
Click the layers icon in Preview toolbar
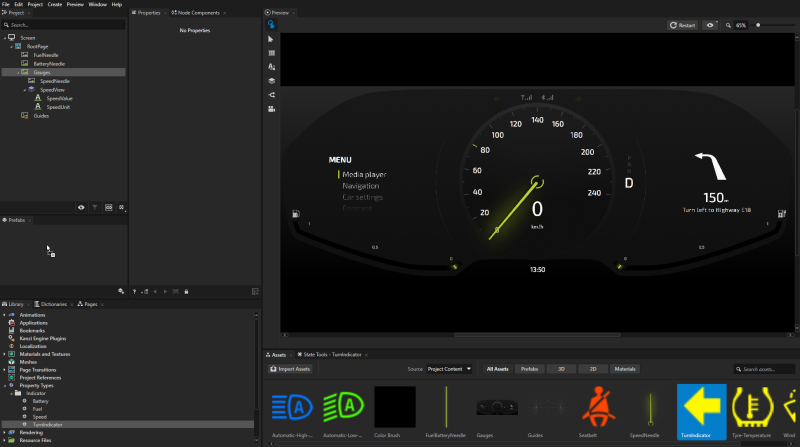tap(271, 80)
